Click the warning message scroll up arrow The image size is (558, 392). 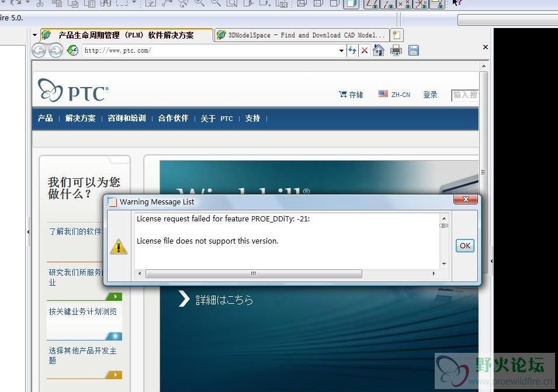[x=443, y=218]
